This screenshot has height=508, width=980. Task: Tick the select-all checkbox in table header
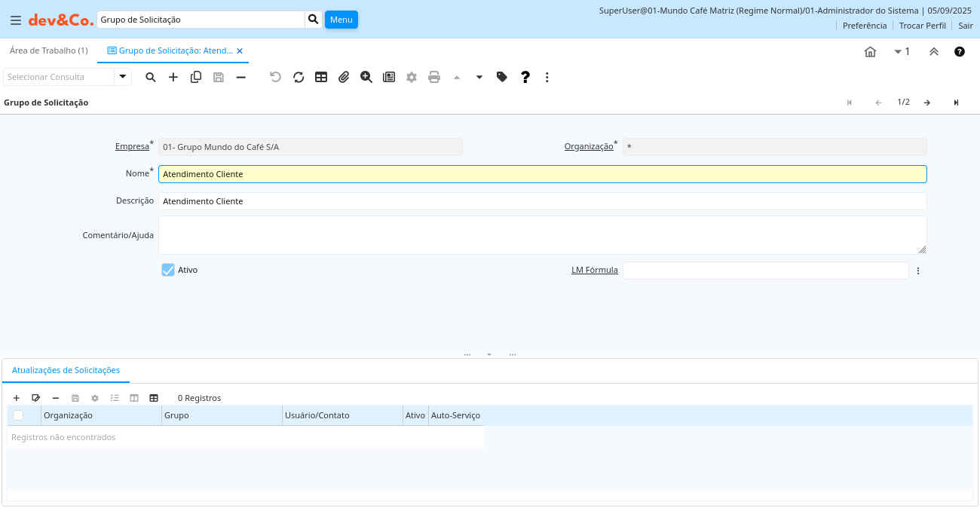point(18,415)
